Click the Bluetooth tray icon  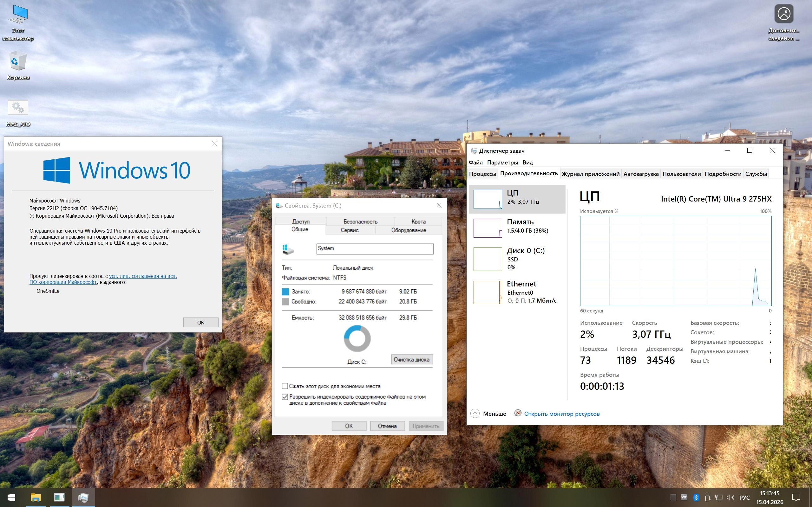[696, 497]
